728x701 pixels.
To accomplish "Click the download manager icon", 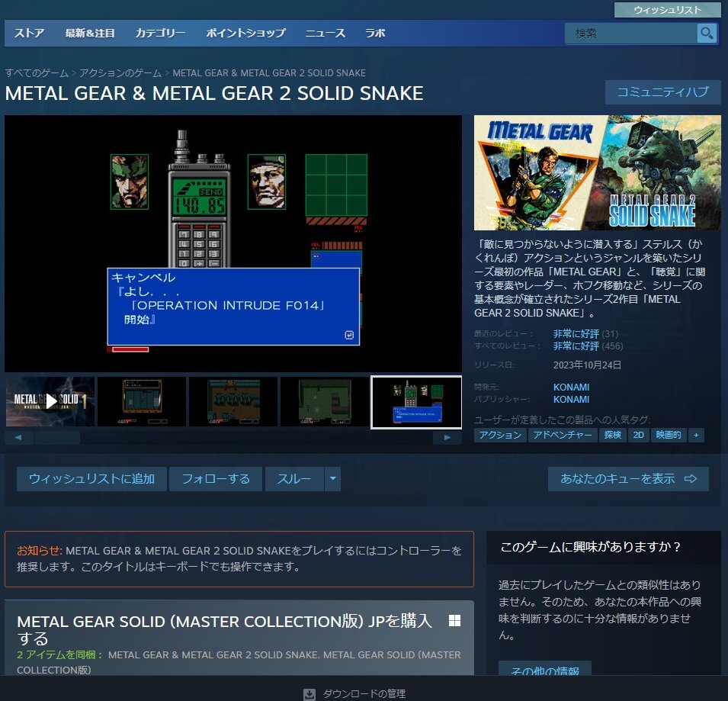I will 309,694.
